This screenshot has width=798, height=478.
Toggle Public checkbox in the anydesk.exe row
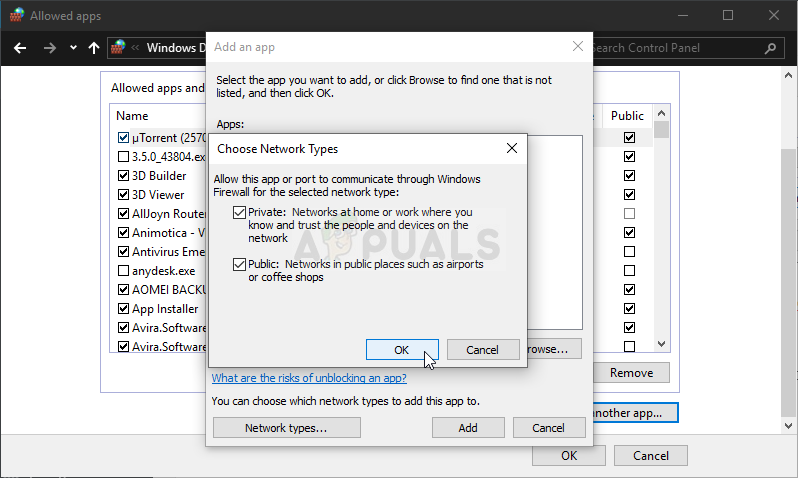click(x=630, y=270)
